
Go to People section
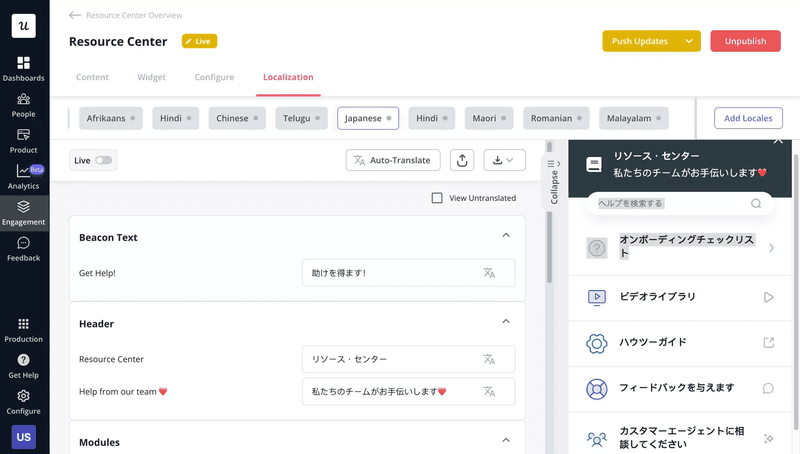23,106
